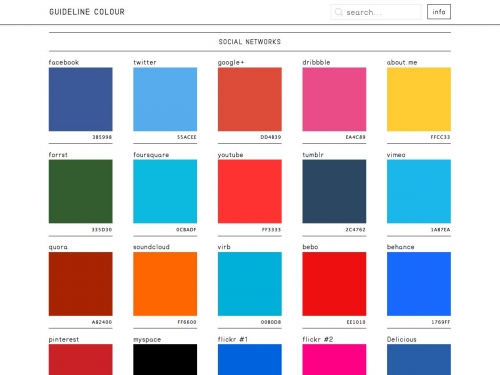The height and width of the screenshot is (375, 500).
Task: Click the bebo name label
Action: (310, 247)
